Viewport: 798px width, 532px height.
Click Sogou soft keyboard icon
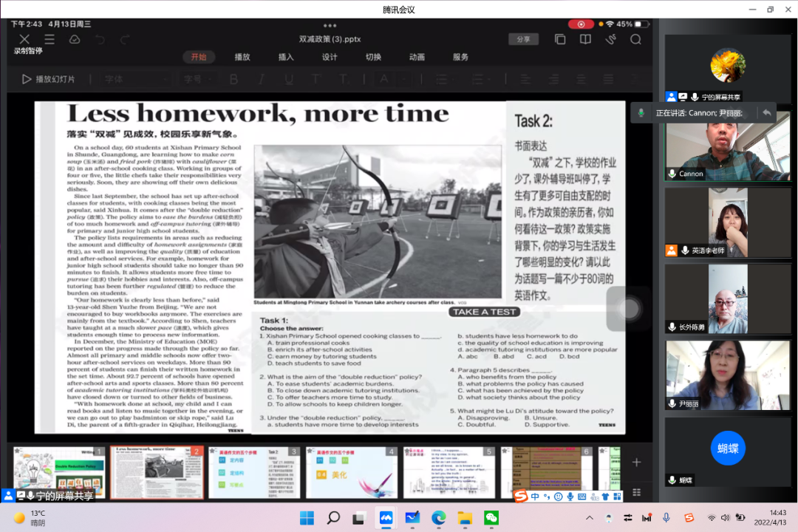click(582, 497)
